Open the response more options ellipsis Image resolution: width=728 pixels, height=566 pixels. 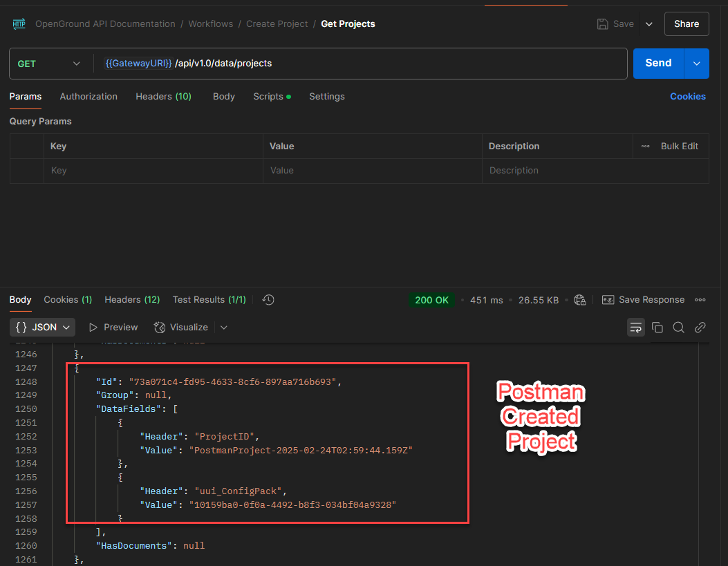[700, 300]
